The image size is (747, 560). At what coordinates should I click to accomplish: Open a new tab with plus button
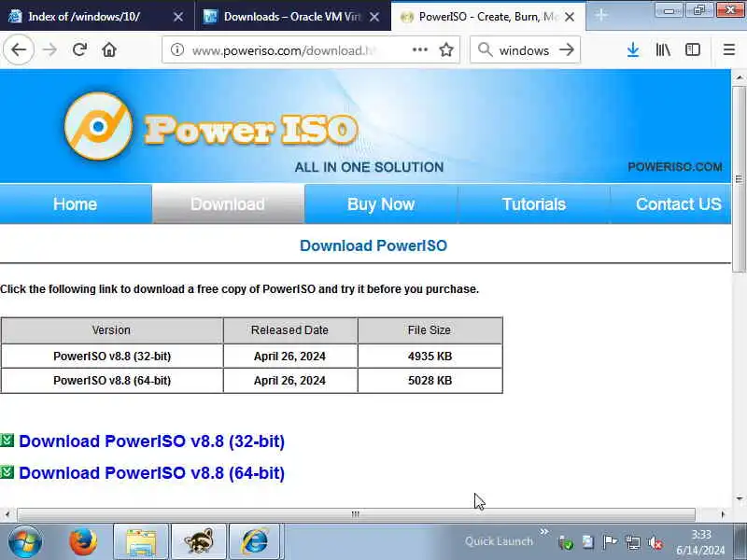601,16
